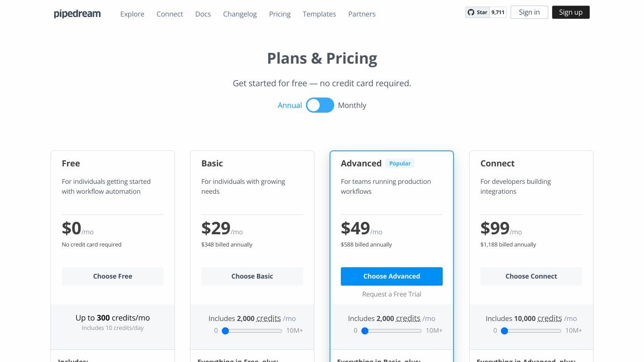Click the GitHub Star icon button
Image resolution: width=644 pixels, height=362 pixels.
[477, 12]
